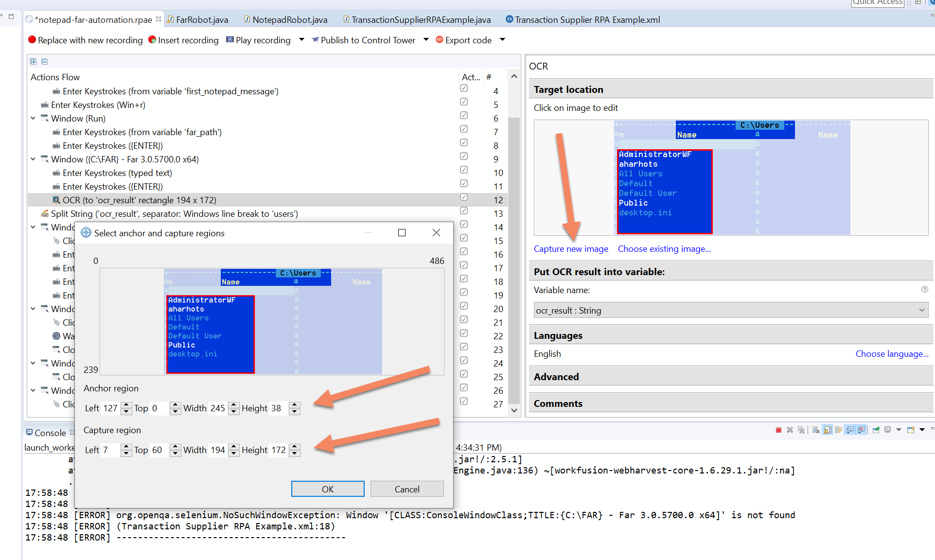Click the Actions Flow vertical scrollbar down arrow
The width and height of the screenshot is (935, 560).
point(514,410)
